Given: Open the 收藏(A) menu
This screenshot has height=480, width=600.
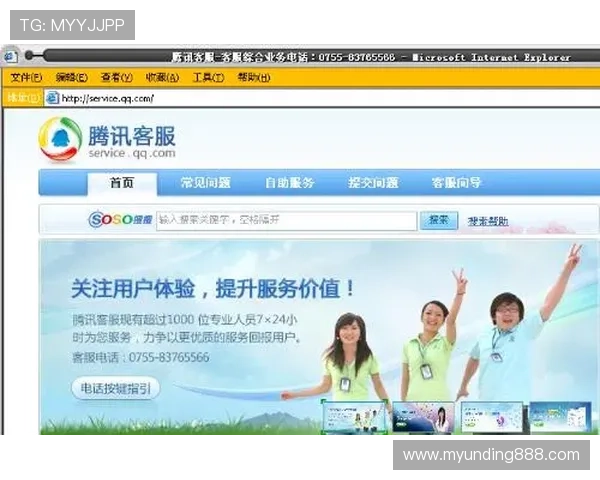Looking at the screenshot, I should click(x=162, y=78).
